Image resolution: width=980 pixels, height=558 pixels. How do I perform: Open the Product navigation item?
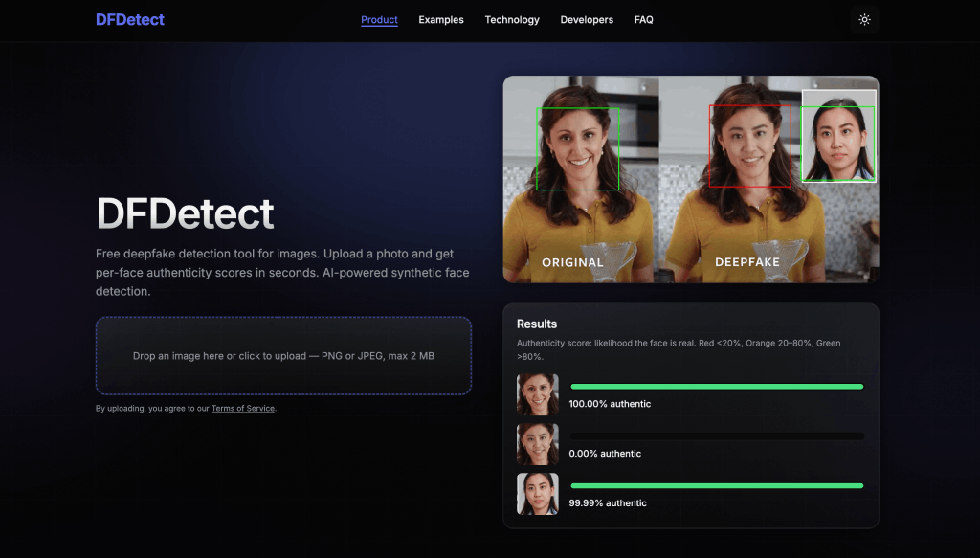click(379, 19)
